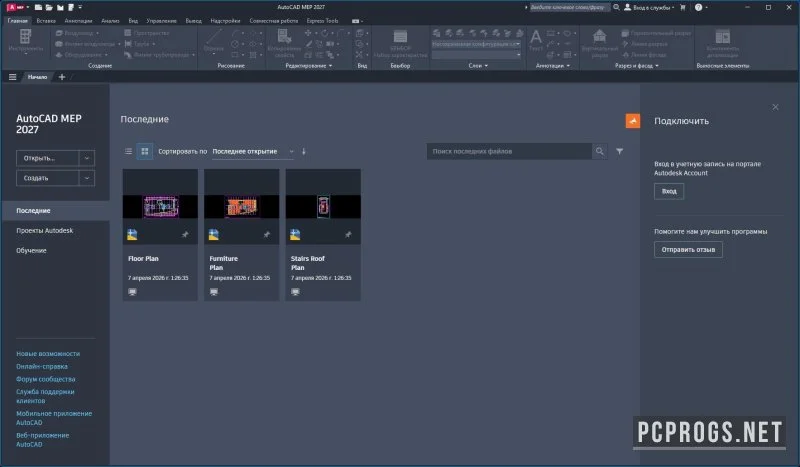The width and height of the screenshot is (800, 467).
Task: Open the file tabs hamburger menu
Action: click(13, 77)
